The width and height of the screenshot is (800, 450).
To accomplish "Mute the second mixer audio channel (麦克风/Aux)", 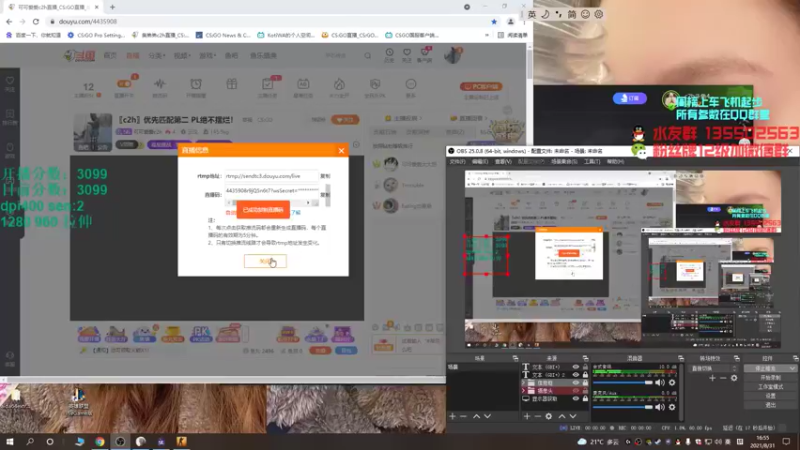I will coord(660,407).
